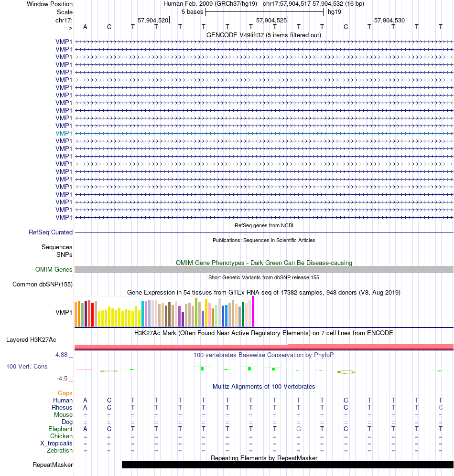Image resolution: width=454 pixels, height=476 pixels.
Task: Click the dark green bar in GTEx chart
Action: coord(243,315)
